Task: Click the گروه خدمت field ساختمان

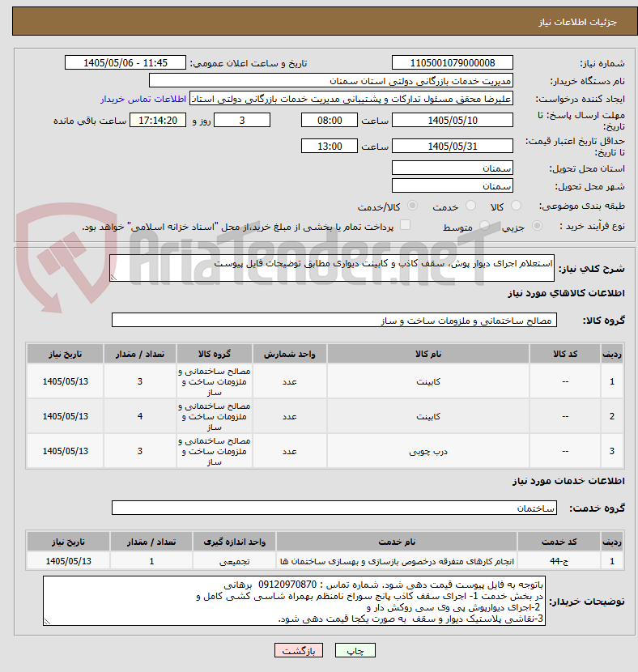Action: [334, 508]
